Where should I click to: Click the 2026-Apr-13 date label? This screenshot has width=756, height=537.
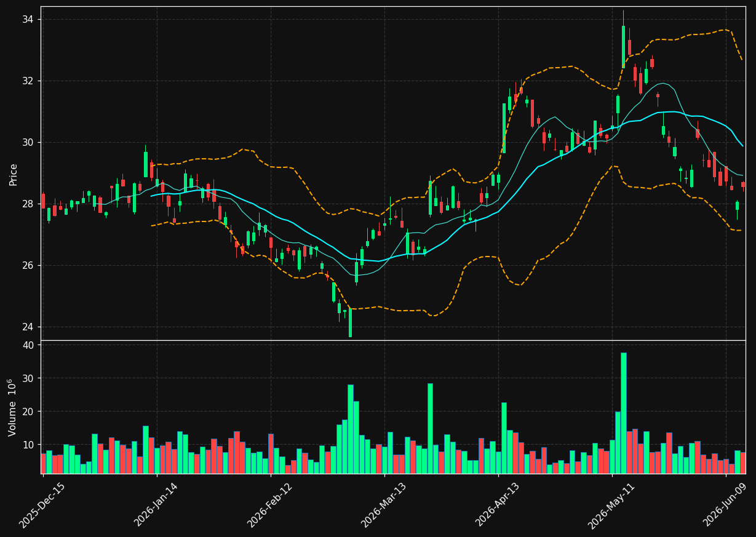click(x=498, y=506)
